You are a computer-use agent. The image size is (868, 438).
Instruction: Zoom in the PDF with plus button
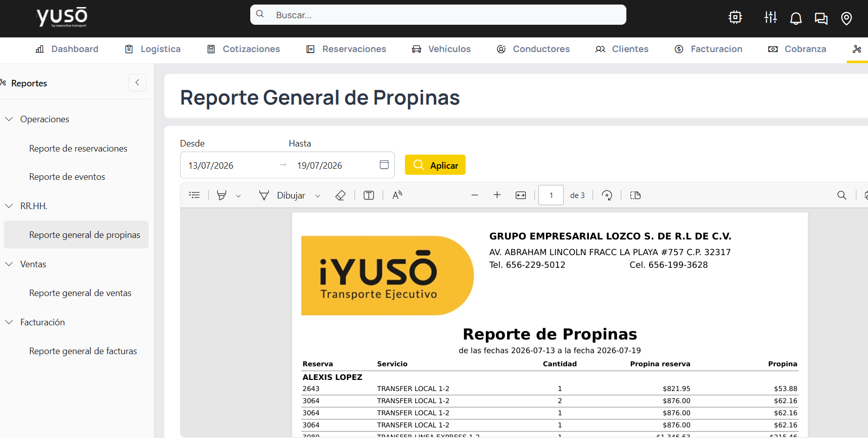tap(497, 195)
